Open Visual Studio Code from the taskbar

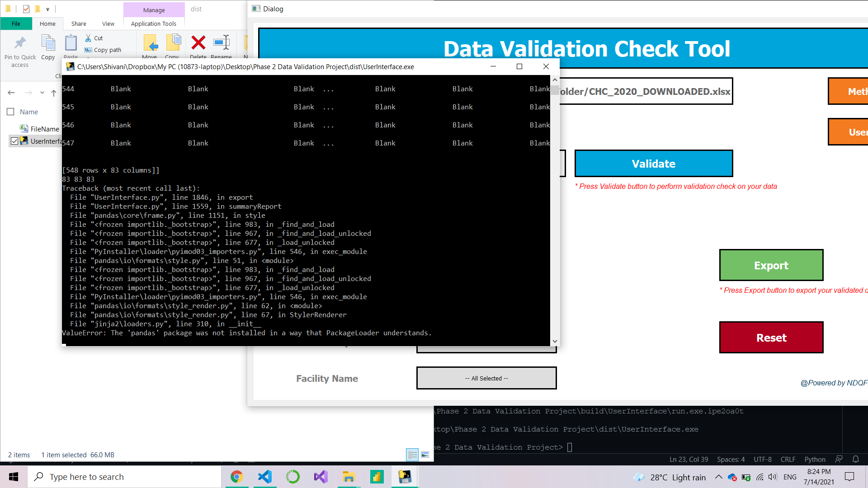(x=264, y=476)
